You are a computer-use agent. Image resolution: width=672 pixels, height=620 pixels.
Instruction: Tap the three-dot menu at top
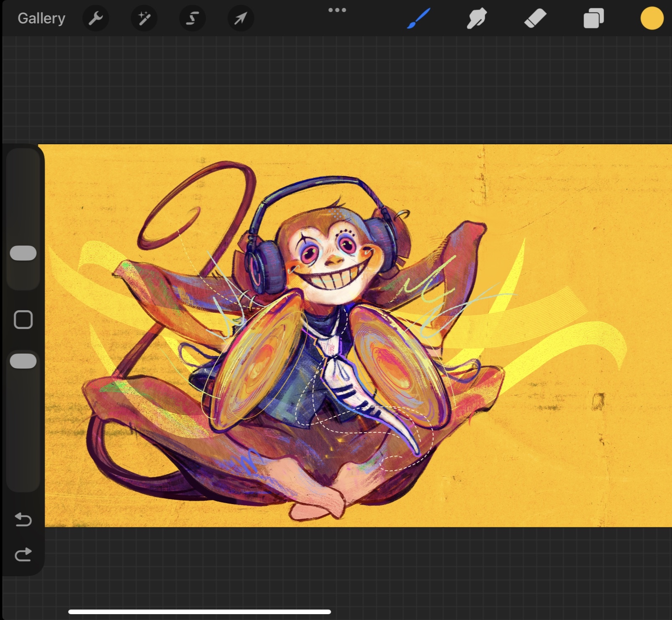[337, 10]
